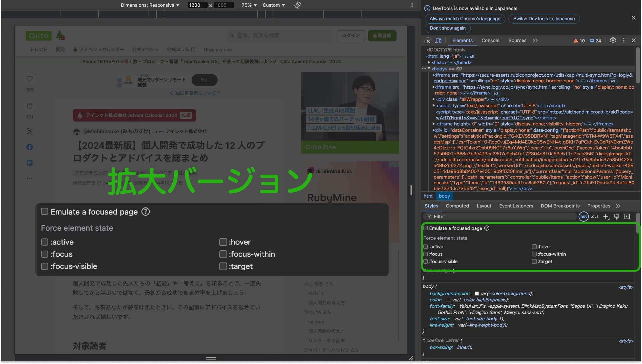Click the background-color white swatch
The width and height of the screenshot is (642, 364).
pos(476,294)
